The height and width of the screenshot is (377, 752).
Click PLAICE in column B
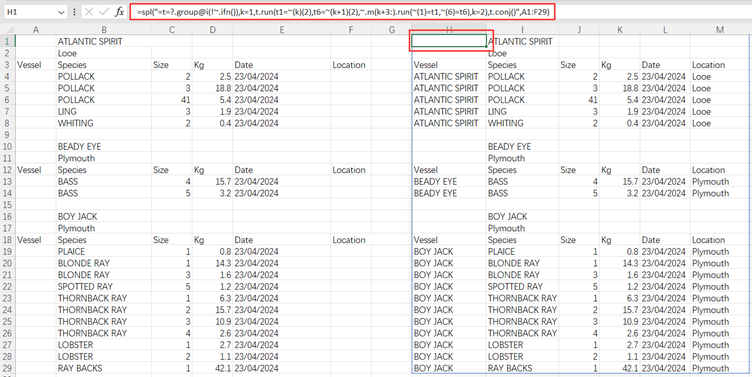click(x=71, y=251)
